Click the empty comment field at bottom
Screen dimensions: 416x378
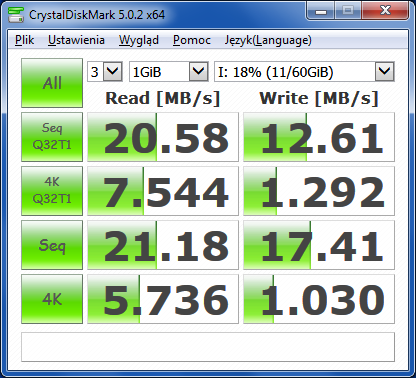[208, 347]
